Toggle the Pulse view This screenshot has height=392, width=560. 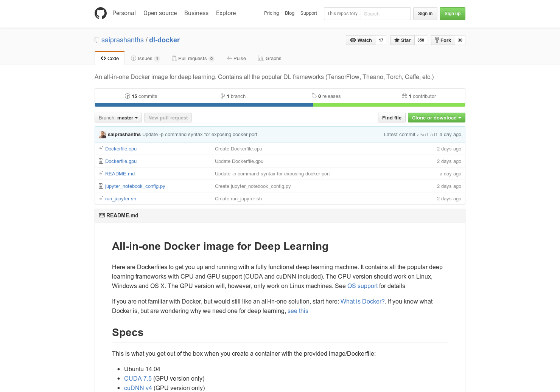(x=236, y=58)
